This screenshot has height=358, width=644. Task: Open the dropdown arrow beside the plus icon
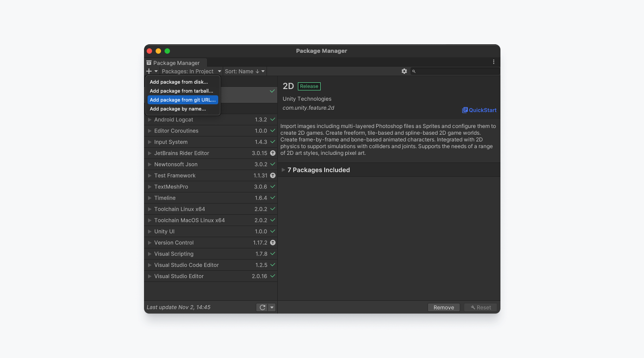coord(156,71)
